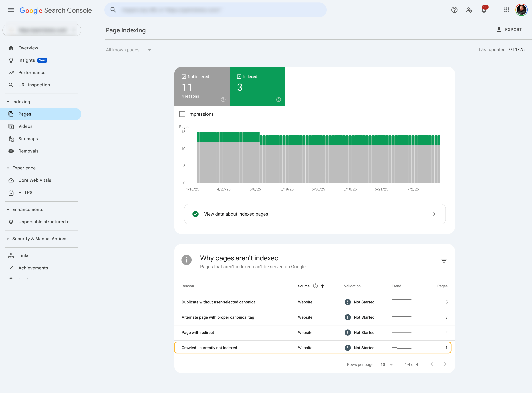The image size is (532, 393).
Task: Open View data about indexed pages
Action: click(x=314, y=214)
